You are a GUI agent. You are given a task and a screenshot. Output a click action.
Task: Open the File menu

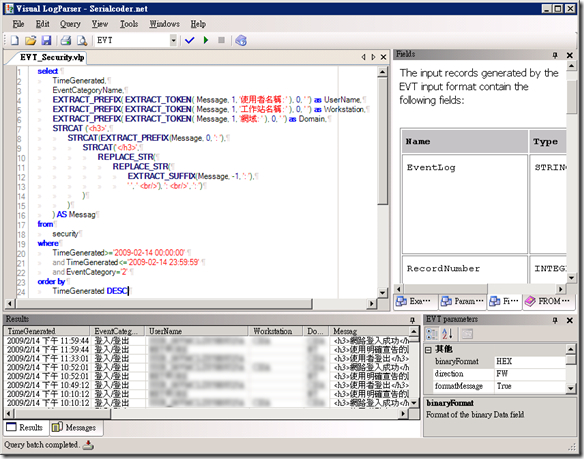click(x=18, y=24)
